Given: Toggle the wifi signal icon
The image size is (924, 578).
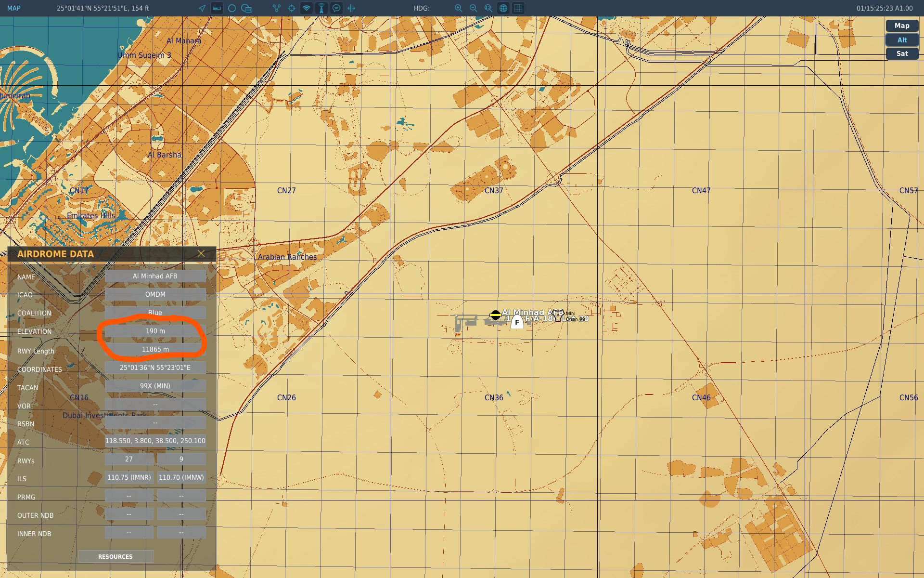Looking at the screenshot, I should (x=307, y=8).
